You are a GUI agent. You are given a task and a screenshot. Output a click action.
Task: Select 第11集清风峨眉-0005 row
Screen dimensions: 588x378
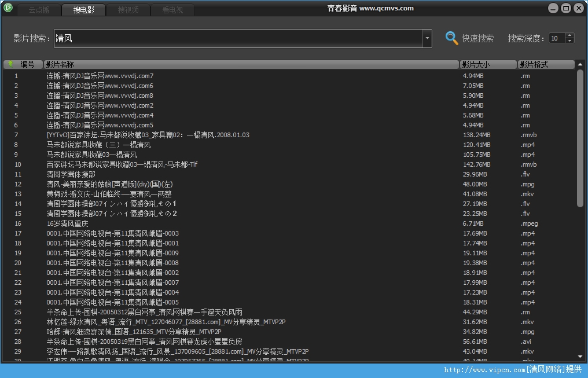289,302
